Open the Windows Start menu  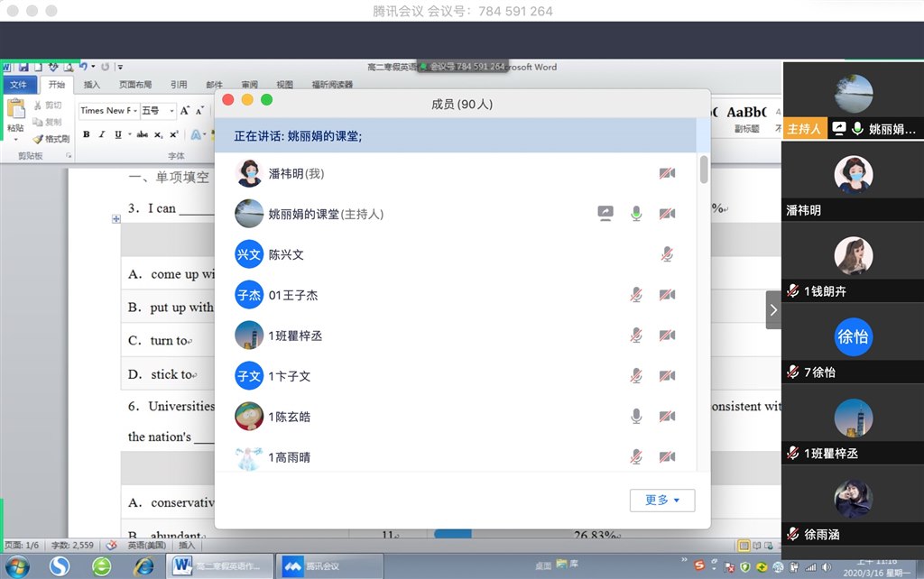17,566
